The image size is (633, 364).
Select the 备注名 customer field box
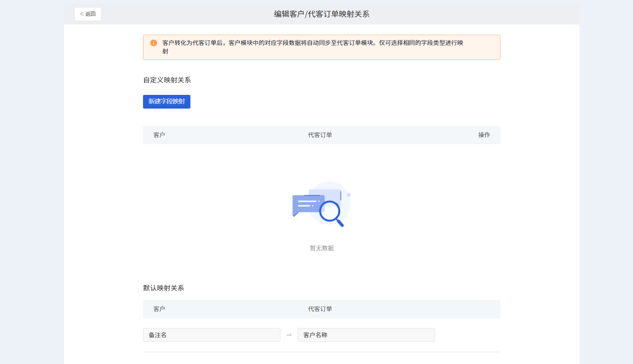(212, 335)
